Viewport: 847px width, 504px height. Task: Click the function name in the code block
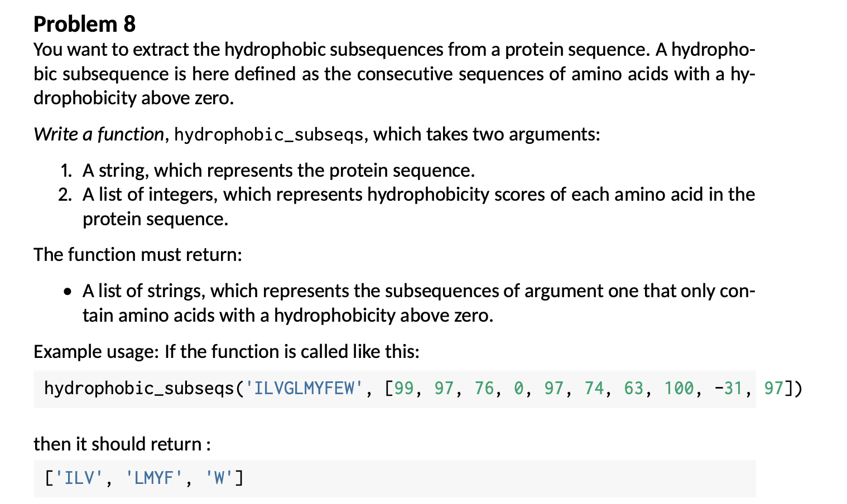[139, 388]
